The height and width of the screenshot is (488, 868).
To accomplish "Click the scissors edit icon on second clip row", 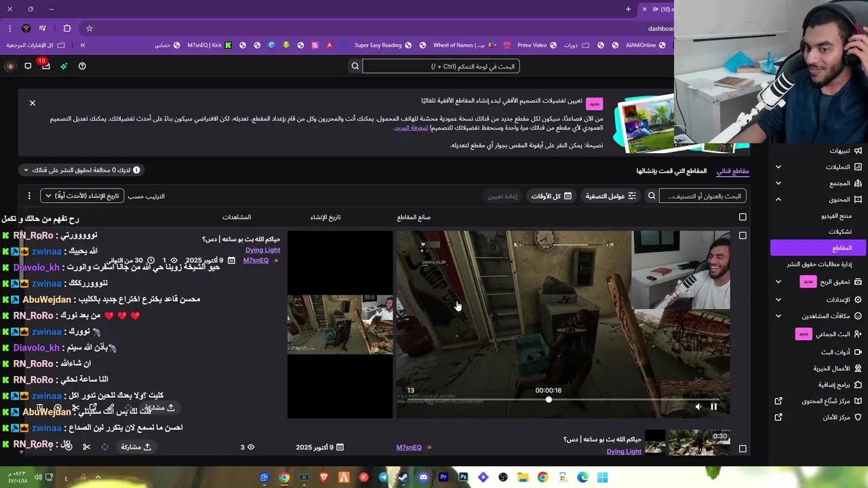I will (x=87, y=447).
